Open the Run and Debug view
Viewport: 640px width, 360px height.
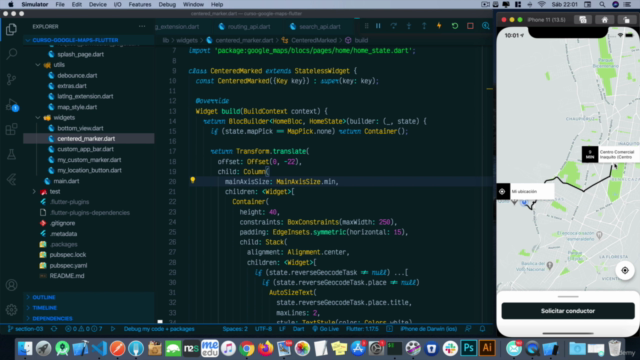tap(11, 105)
